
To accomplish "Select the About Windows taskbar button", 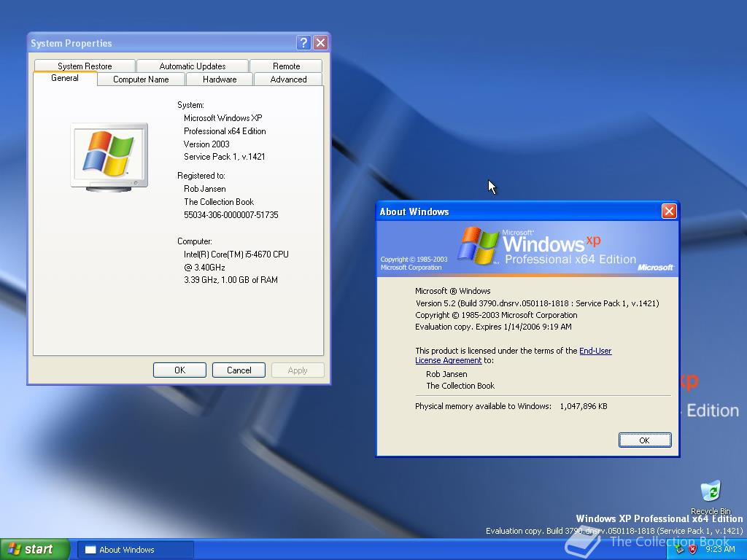I will click(136, 550).
